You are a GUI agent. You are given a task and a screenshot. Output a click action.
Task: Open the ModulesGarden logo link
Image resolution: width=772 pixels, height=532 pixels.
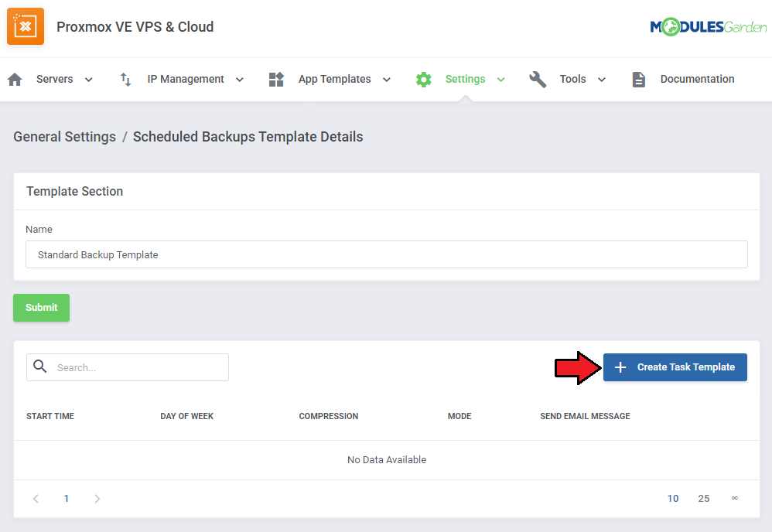coord(708,26)
